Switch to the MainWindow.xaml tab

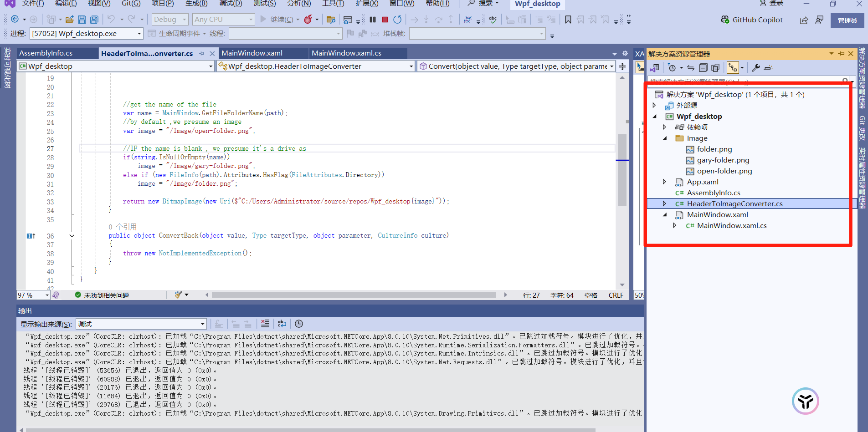click(x=252, y=53)
